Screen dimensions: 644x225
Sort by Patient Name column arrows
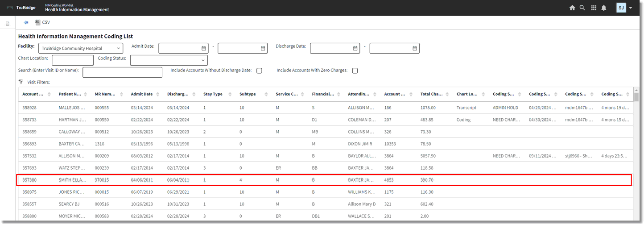pyautogui.click(x=85, y=94)
